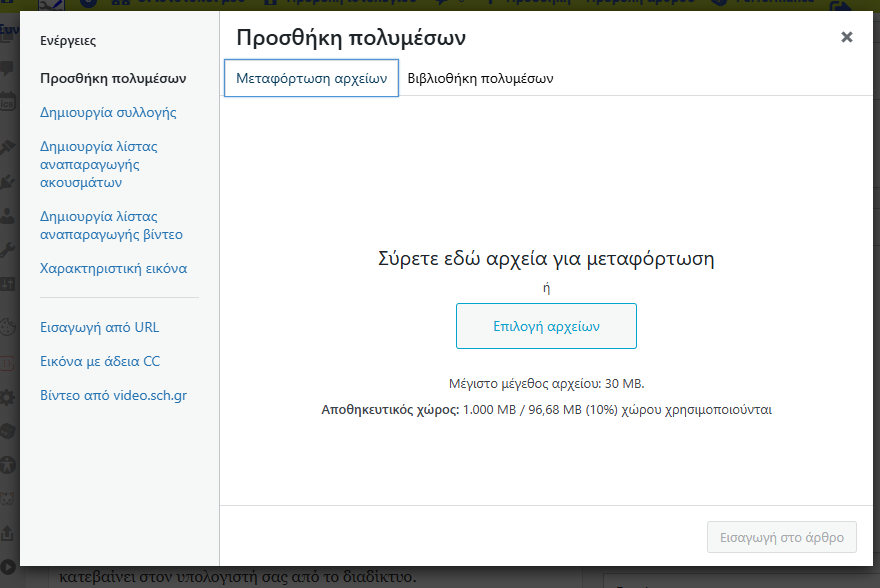Open Δημιουργία συλλογής
The height and width of the screenshot is (588, 880).
[x=108, y=112]
